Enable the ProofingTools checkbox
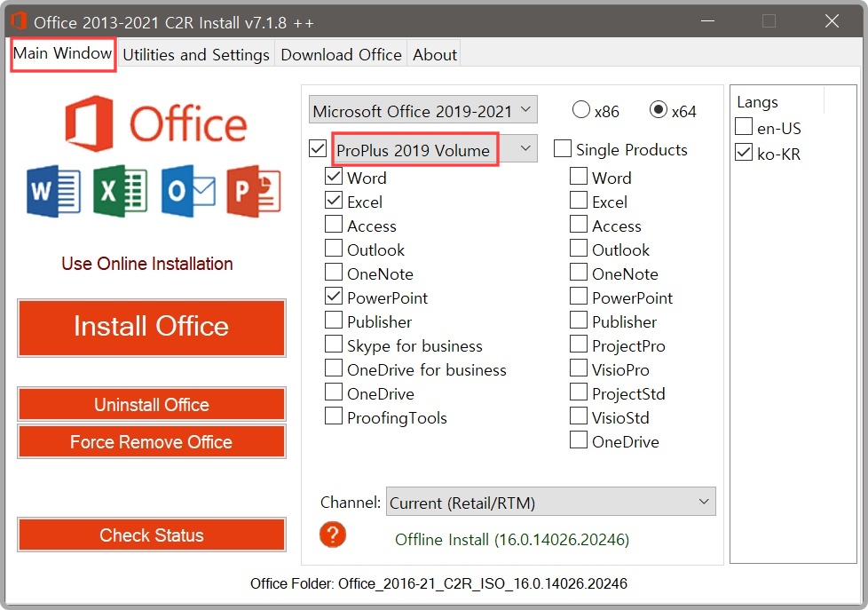This screenshot has height=610, width=868. point(333,416)
